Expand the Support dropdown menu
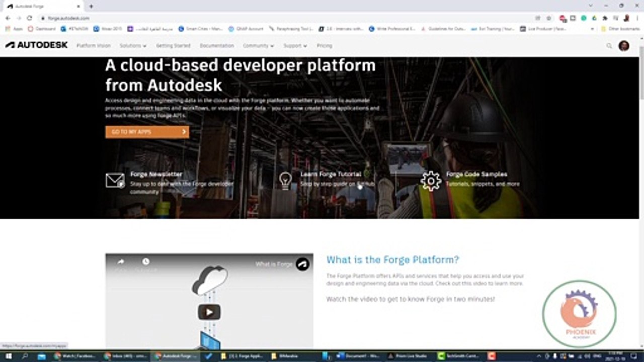The width and height of the screenshot is (644, 362). pos(295,46)
